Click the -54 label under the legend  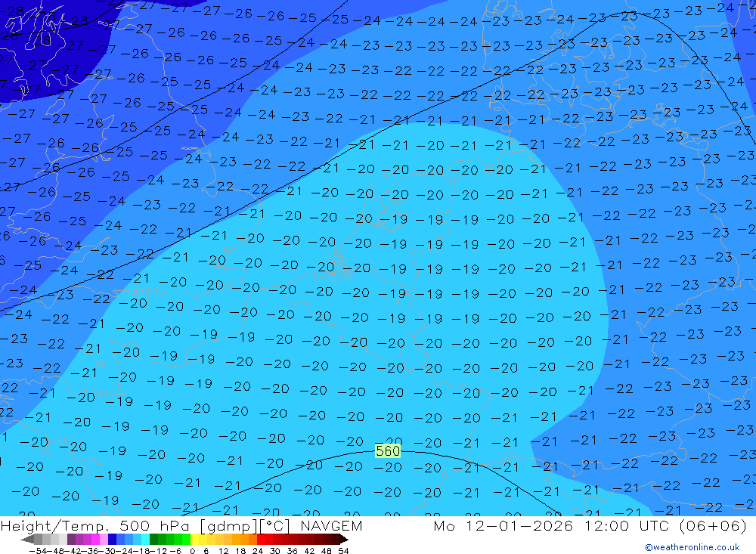[39, 551]
